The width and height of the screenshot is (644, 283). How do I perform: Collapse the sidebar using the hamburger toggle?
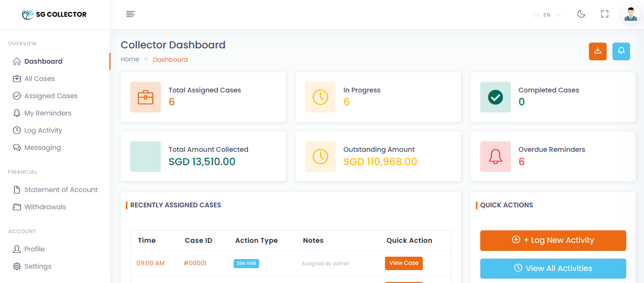[130, 14]
